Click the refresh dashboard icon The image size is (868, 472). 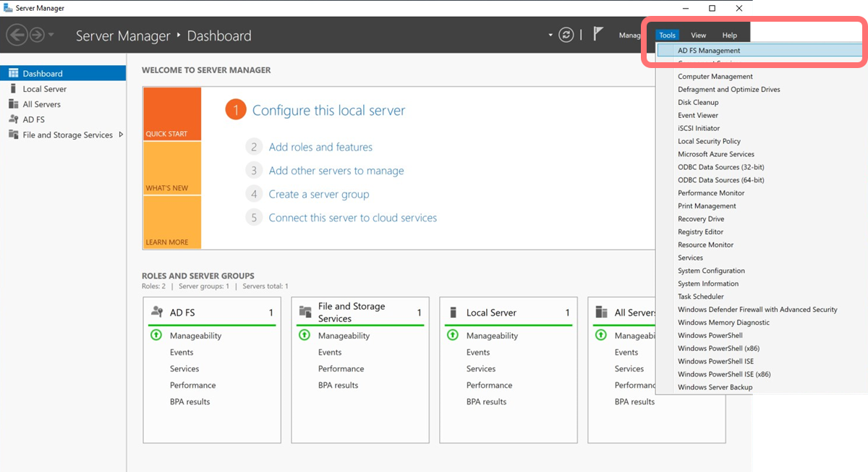(566, 35)
